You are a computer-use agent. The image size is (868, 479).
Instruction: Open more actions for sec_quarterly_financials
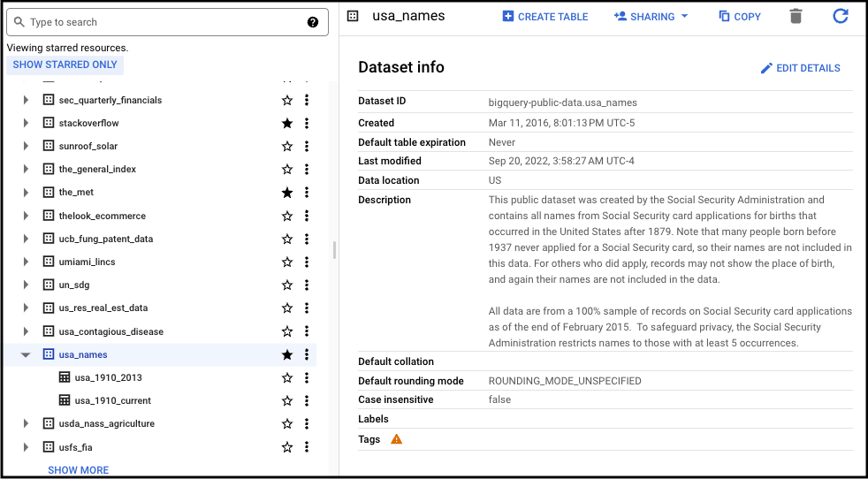point(307,100)
